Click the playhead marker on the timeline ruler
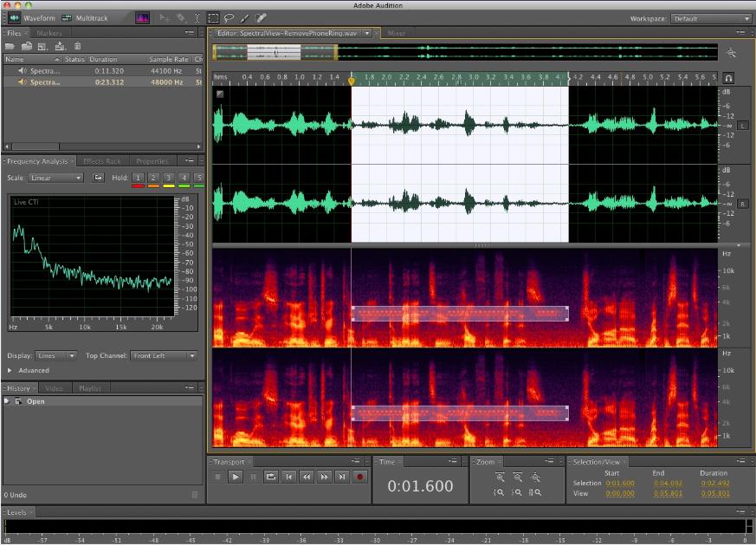Screen dimensions: 756x546 (x=352, y=81)
